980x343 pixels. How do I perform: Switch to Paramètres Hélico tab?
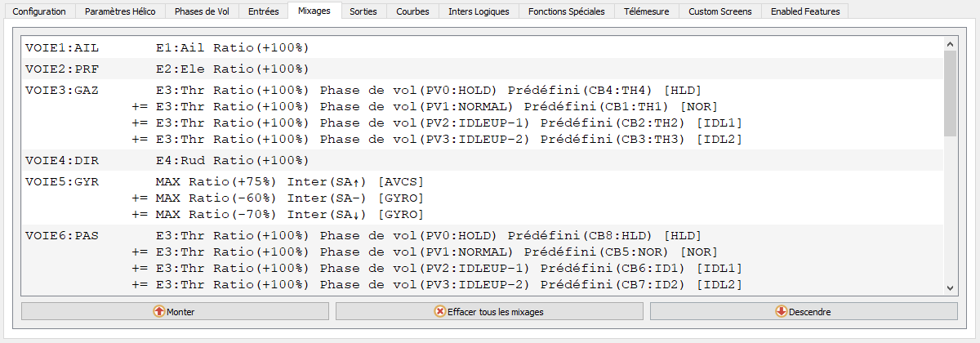[x=122, y=11]
